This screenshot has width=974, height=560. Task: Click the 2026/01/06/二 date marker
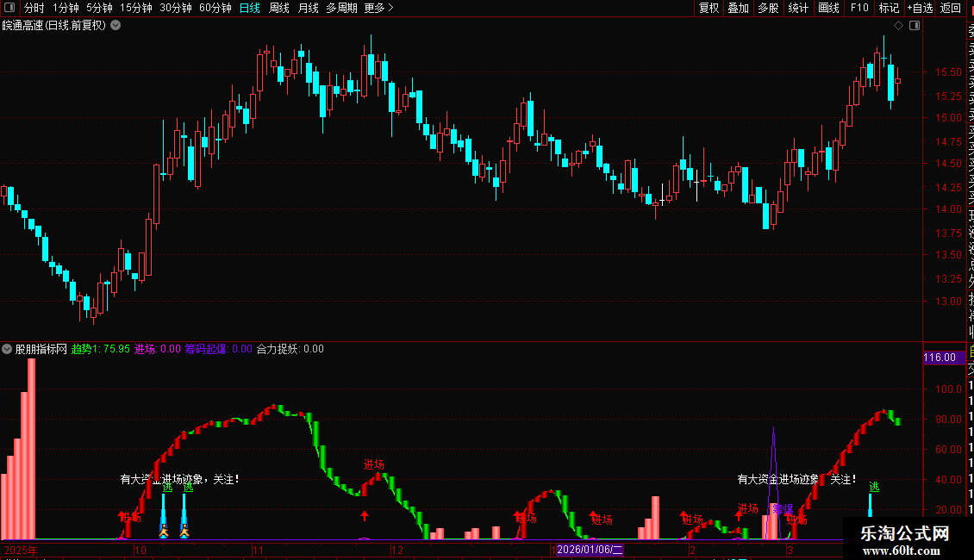coord(590,550)
